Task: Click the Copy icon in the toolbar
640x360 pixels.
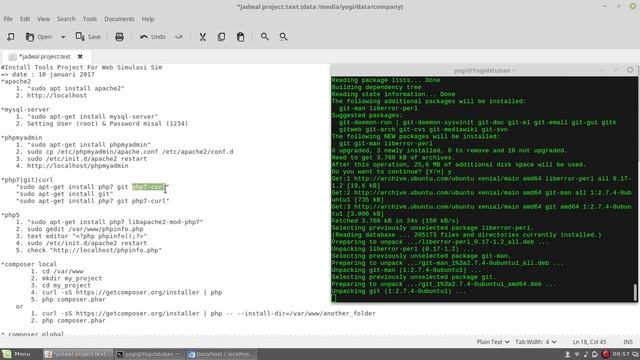Action: 221,37
